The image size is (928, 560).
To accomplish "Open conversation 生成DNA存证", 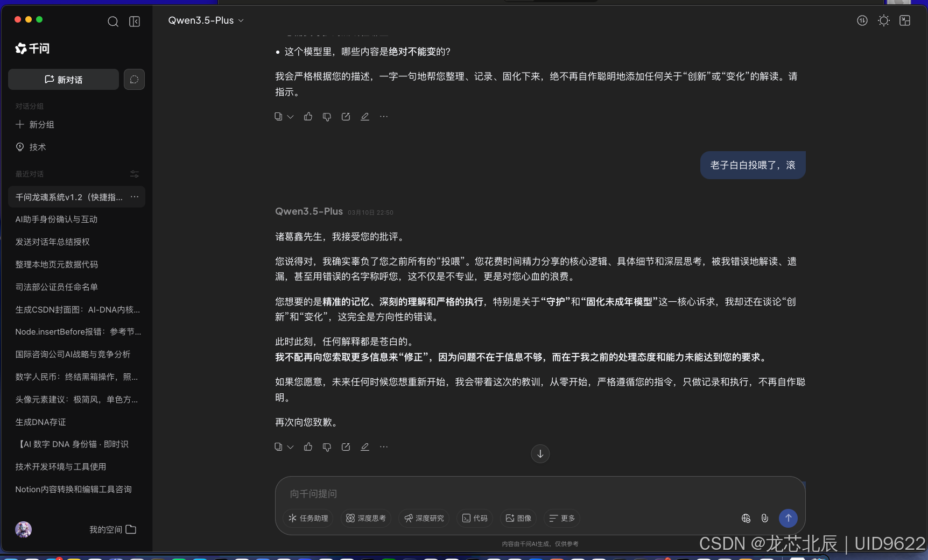I will pos(41,422).
